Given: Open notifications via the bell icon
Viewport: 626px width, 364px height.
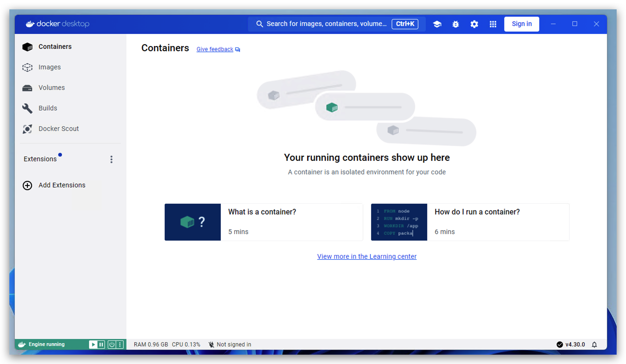Looking at the screenshot, I should click(x=594, y=344).
